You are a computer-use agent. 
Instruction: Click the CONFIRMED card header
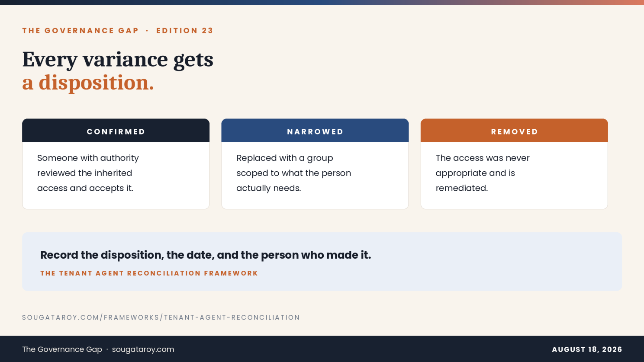(x=116, y=131)
